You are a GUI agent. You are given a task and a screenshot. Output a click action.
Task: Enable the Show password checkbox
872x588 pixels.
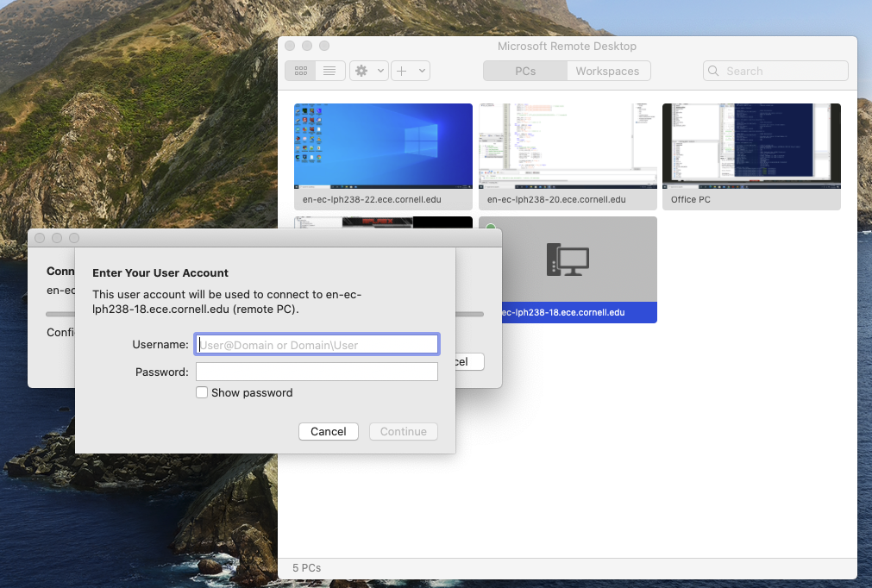pyautogui.click(x=202, y=393)
